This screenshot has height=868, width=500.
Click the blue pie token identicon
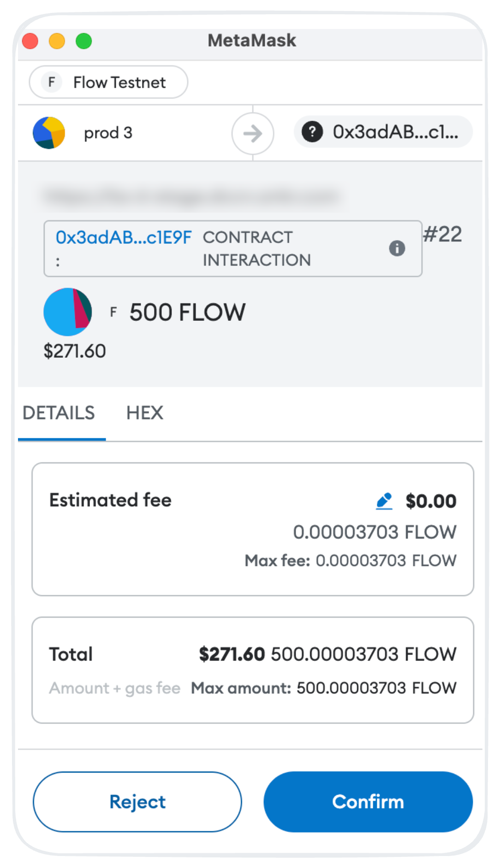point(67,312)
